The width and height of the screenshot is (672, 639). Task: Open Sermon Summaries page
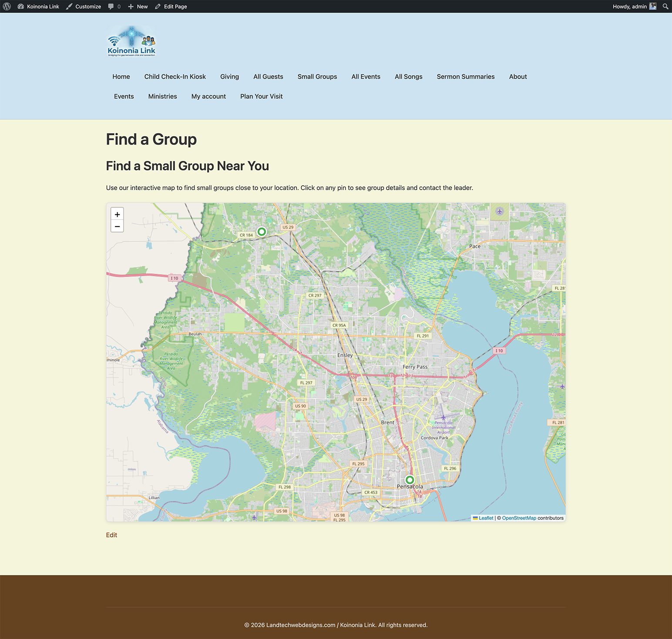click(x=466, y=77)
